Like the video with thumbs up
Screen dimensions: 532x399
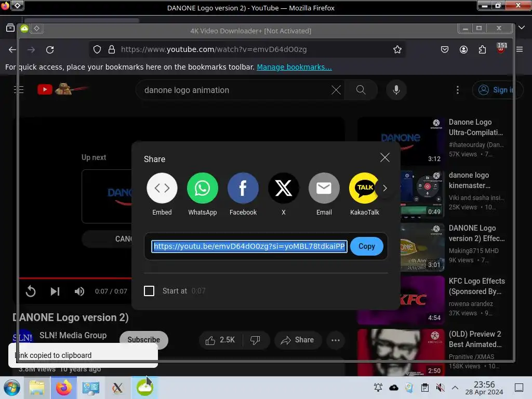pyautogui.click(x=220, y=340)
